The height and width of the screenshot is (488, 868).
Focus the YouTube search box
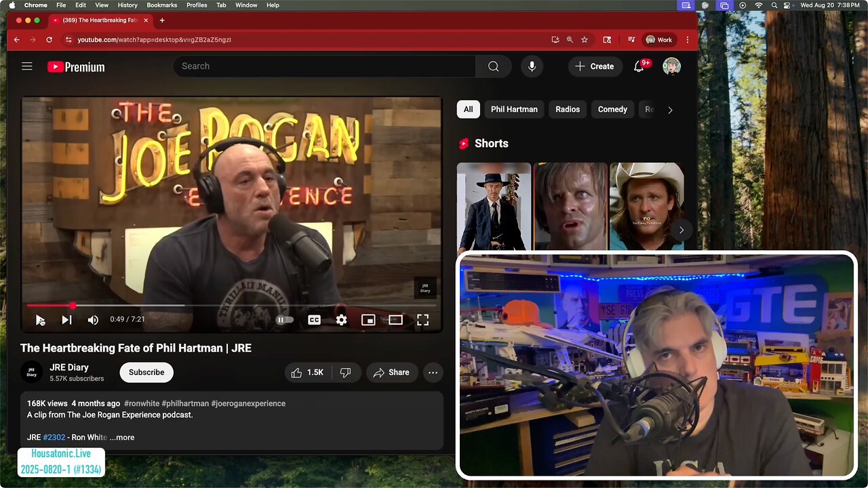click(x=325, y=66)
